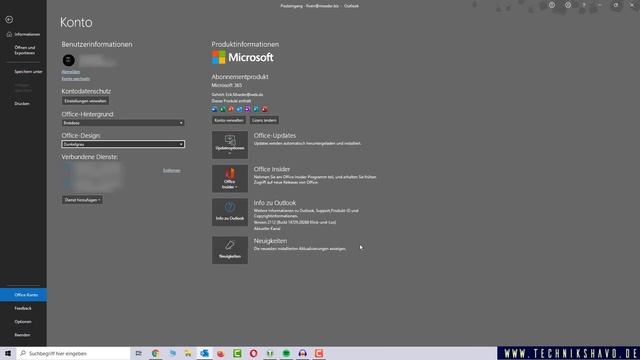Screen dimensions: 640x360
Task: Open the red C app on taskbar
Action: [x=319, y=353]
